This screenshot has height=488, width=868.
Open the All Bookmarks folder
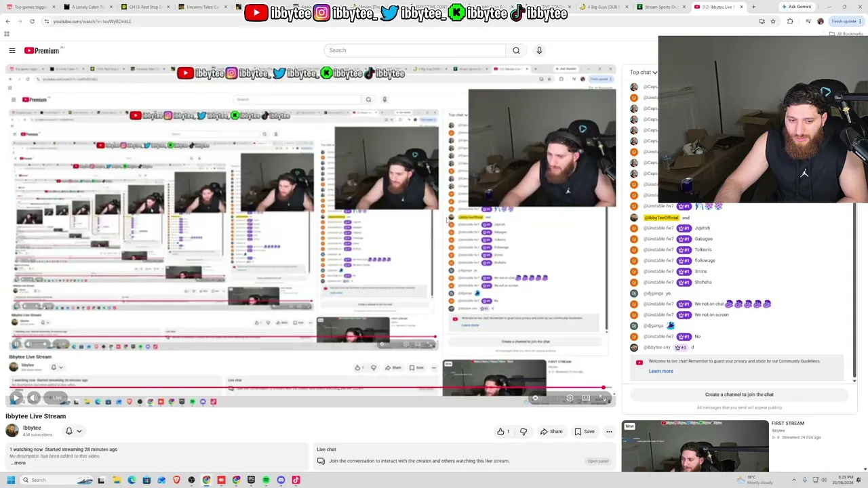tap(847, 33)
